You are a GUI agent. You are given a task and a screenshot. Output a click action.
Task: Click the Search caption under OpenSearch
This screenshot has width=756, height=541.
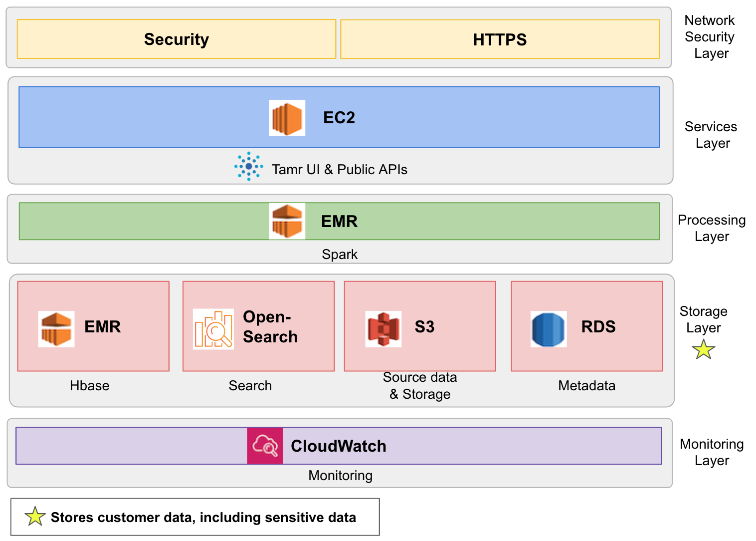[x=250, y=386]
